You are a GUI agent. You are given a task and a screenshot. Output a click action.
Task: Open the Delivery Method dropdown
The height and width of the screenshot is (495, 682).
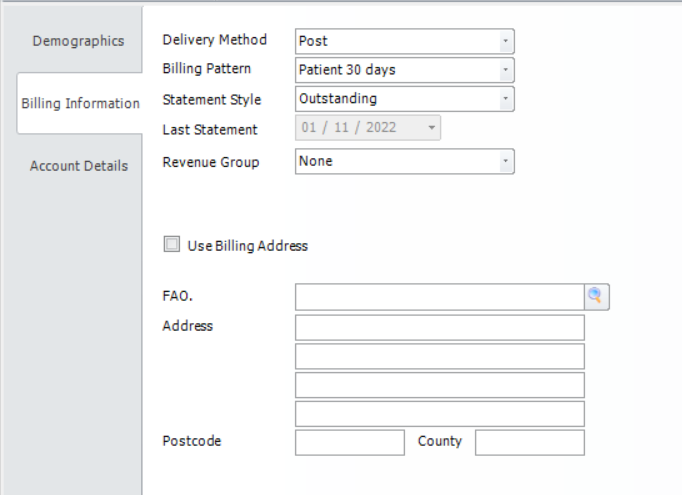[x=505, y=41]
